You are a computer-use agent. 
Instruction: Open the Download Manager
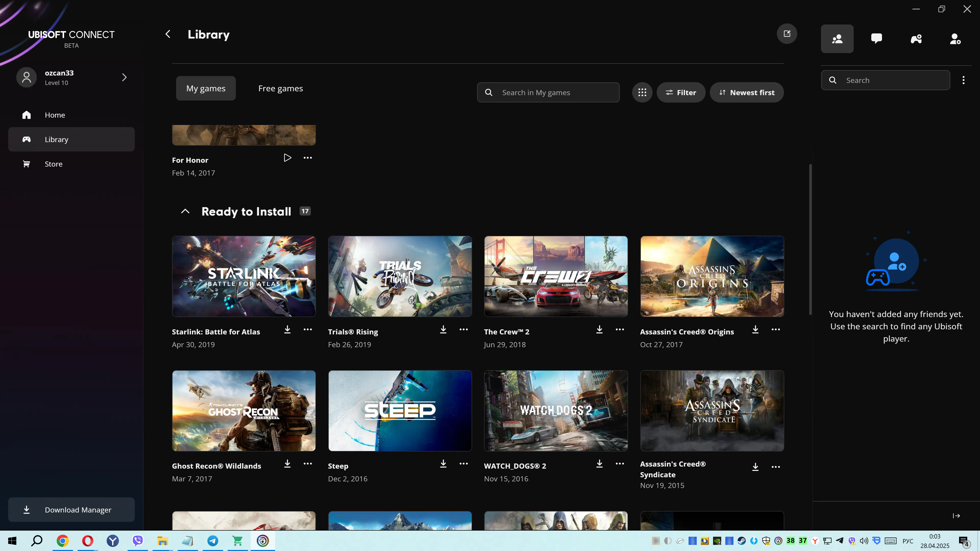pos(71,510)
